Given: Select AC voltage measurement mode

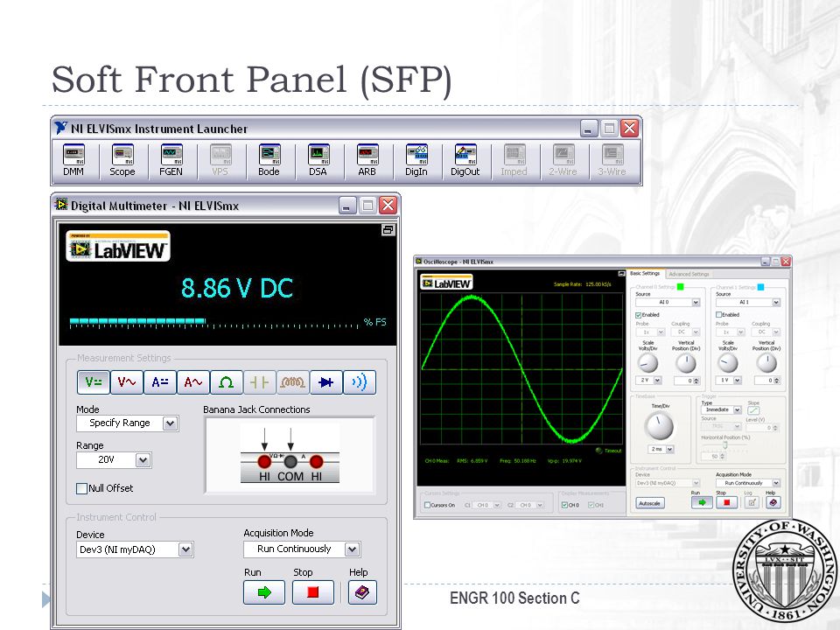Looking at the screenshot, I should point(126,382).
